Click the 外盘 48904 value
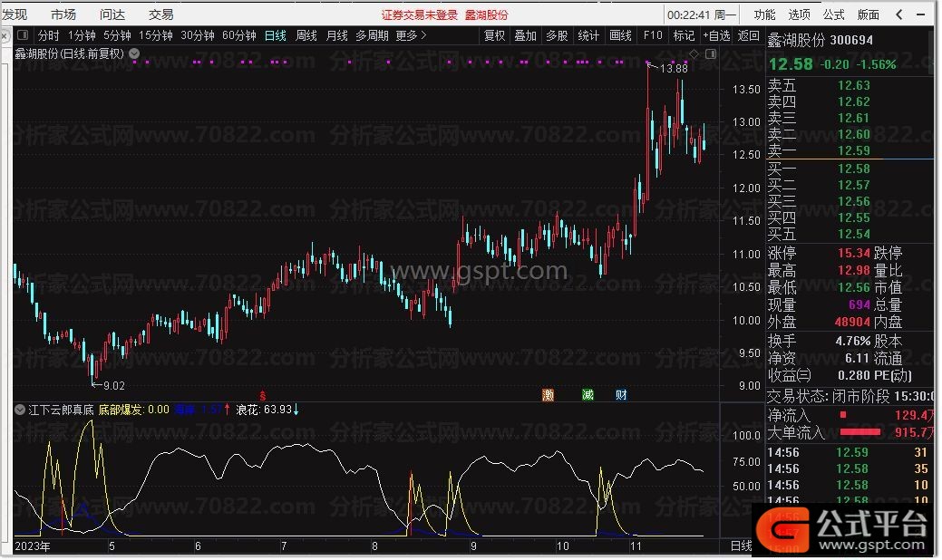 (x=852, y=322)
